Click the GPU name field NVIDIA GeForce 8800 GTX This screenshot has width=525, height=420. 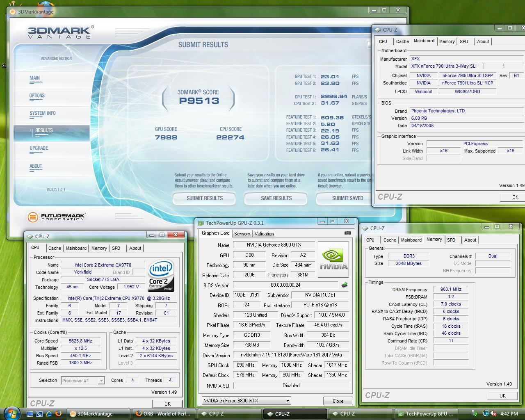[274, 245]
